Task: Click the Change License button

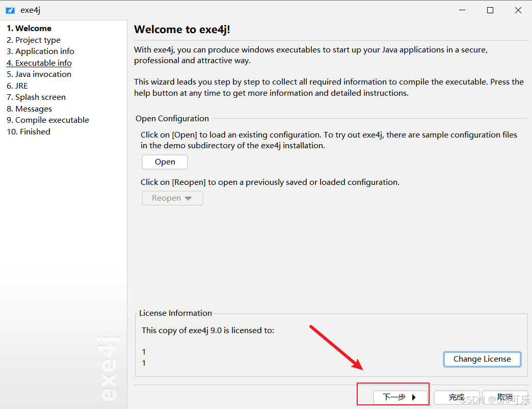Action: click(482, 359)
